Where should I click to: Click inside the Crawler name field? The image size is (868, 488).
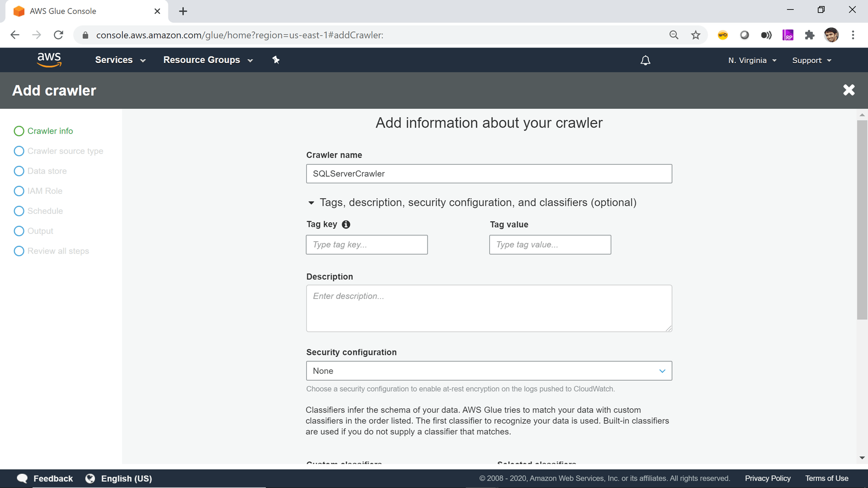pos(489,174)
